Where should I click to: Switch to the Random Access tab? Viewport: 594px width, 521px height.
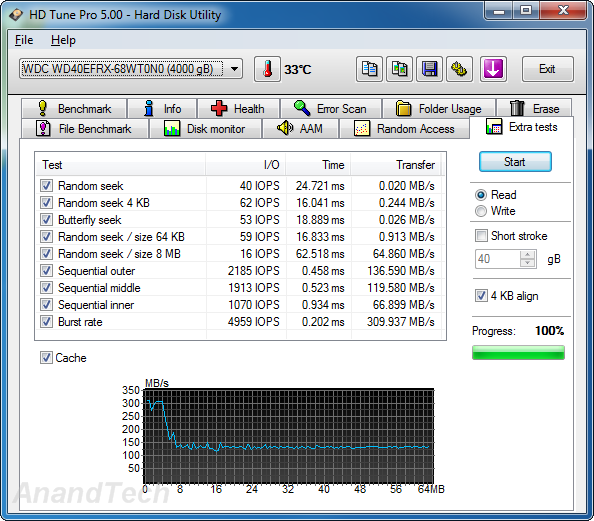click(x=404, y=129)
